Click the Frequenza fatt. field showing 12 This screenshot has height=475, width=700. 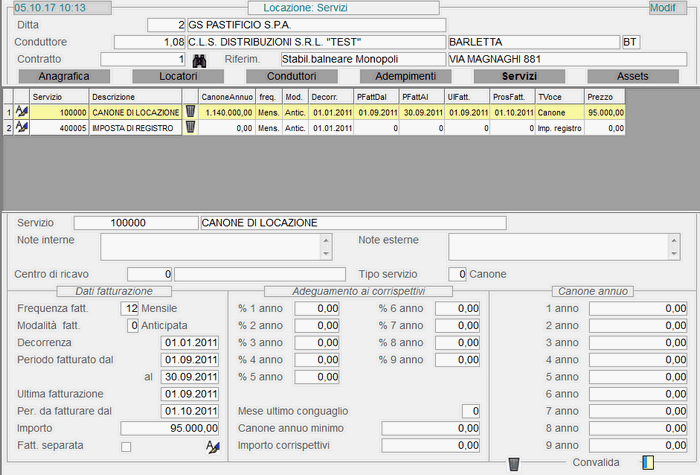pos(129,308)
